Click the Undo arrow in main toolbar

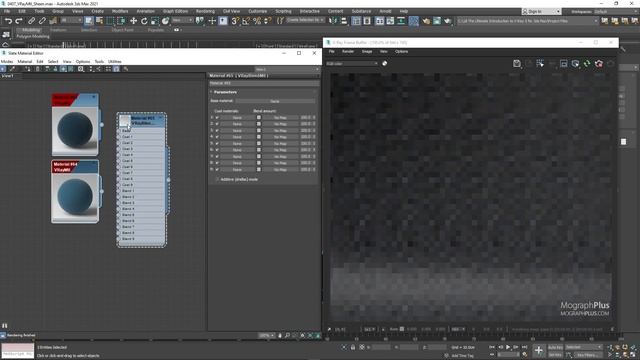click(x=8, y=21)
